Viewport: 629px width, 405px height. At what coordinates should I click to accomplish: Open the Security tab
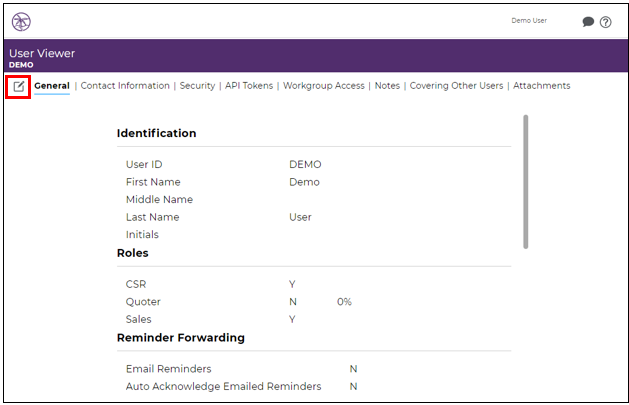tap(197, 86)
